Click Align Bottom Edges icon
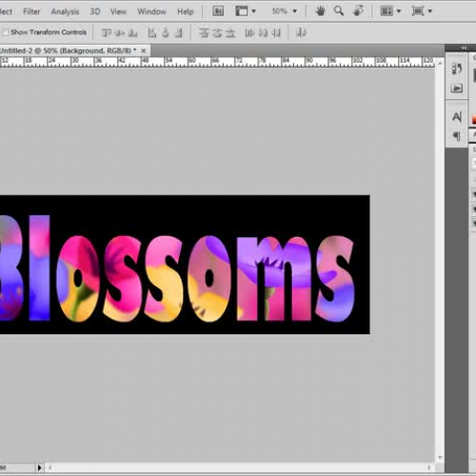The height and width of the screenshot is (476, 476). (133, 32)
